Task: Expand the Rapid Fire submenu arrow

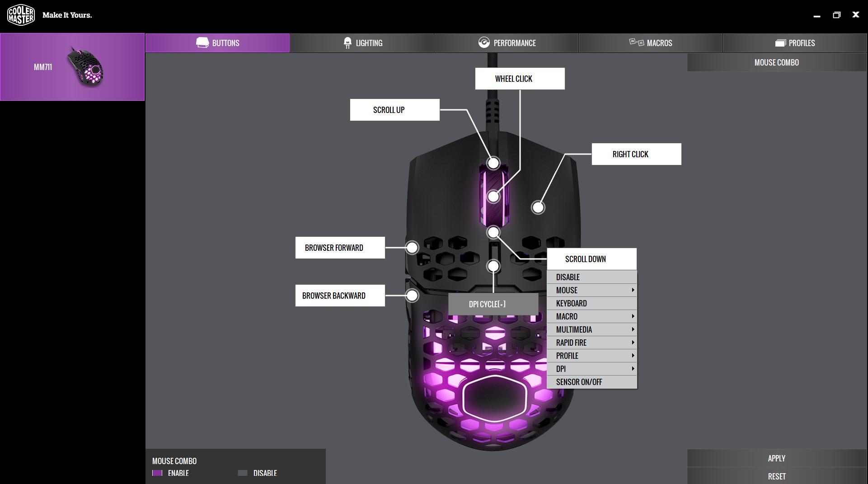Action: 633,343
